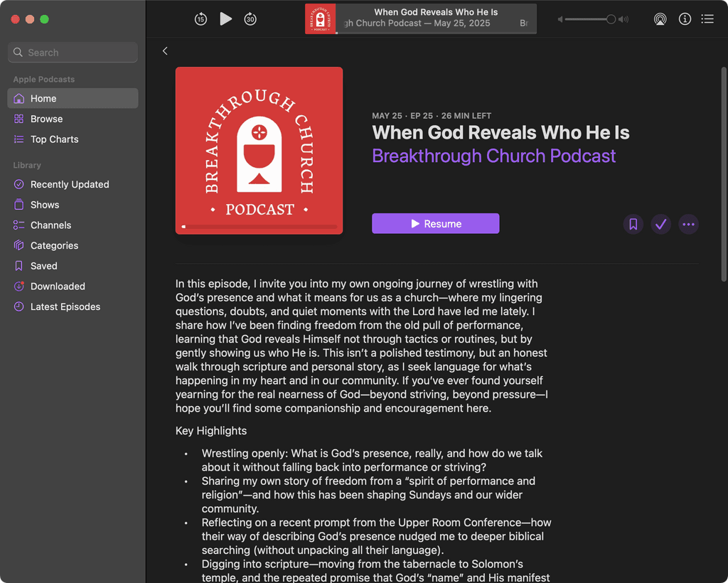Open Browse in the sidebar
728x583 pixels.
point(73,119)
